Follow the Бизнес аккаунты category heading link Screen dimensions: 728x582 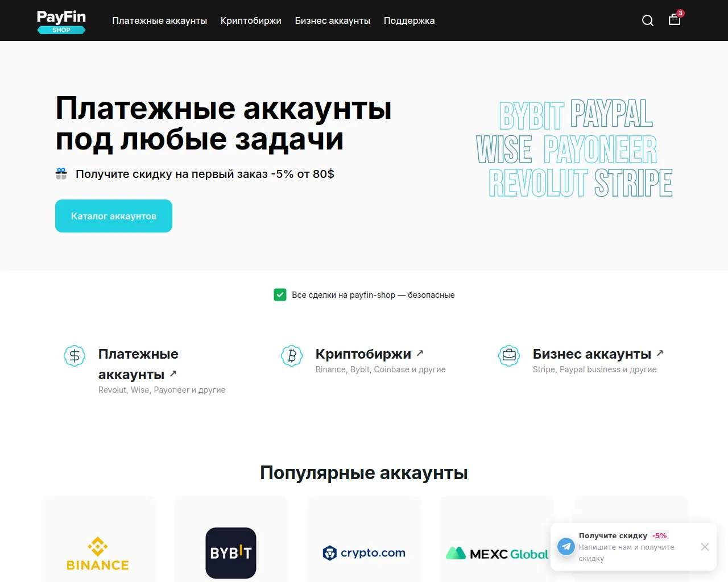tap(591, 354)
